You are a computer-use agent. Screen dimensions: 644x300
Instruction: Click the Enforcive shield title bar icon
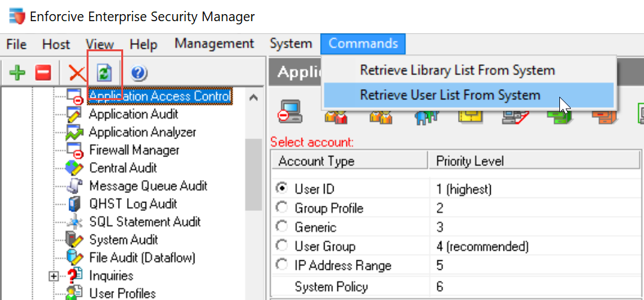point(17,17)
